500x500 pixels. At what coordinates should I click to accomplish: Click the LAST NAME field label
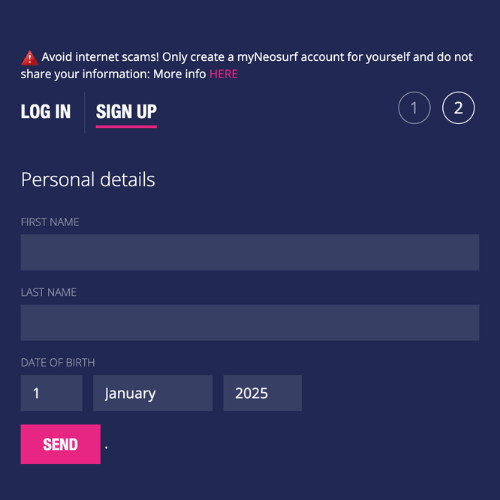(49, 292)
